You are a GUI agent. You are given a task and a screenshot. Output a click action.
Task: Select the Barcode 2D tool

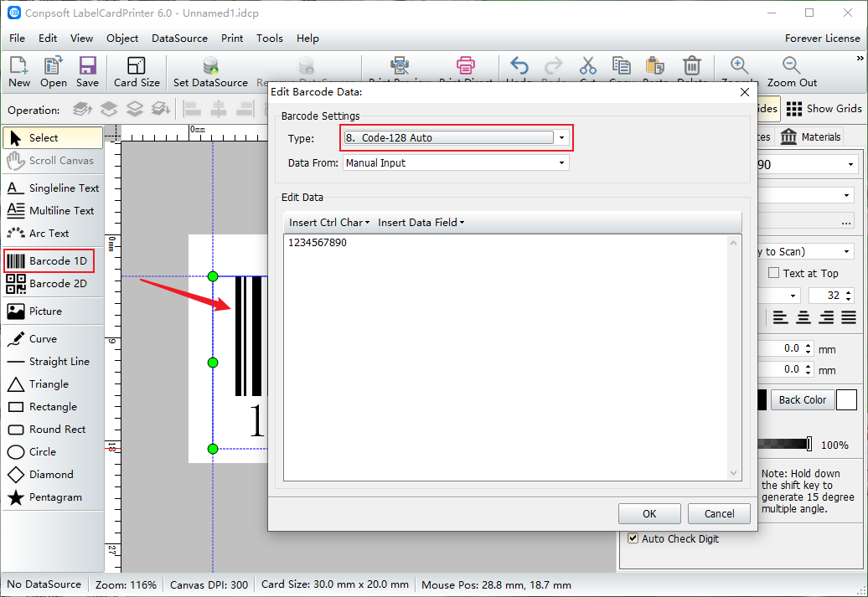point(53,283)
